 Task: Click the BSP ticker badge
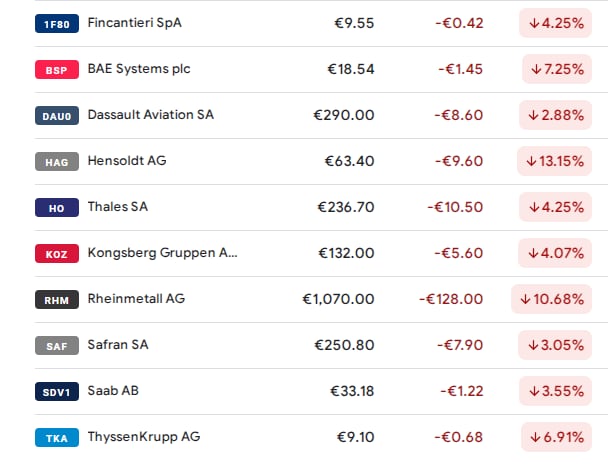coord(57,70)
